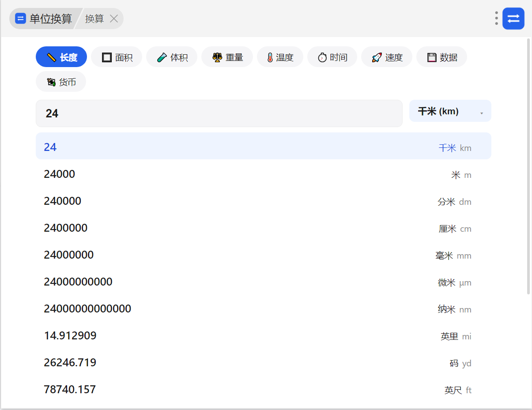This screenshot has height=410, width=532.
Task: Select the 78740.157 英尺 ft result row
Action: (x=264, y=390)
